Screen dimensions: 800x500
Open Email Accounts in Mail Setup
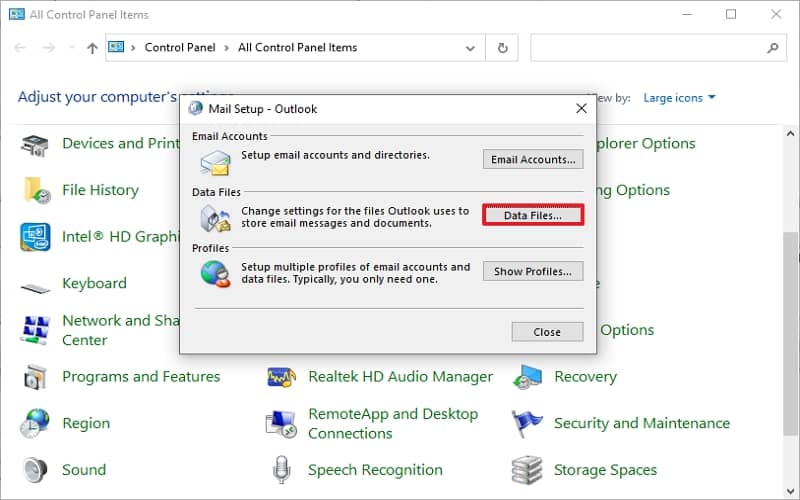pos(533,160)
